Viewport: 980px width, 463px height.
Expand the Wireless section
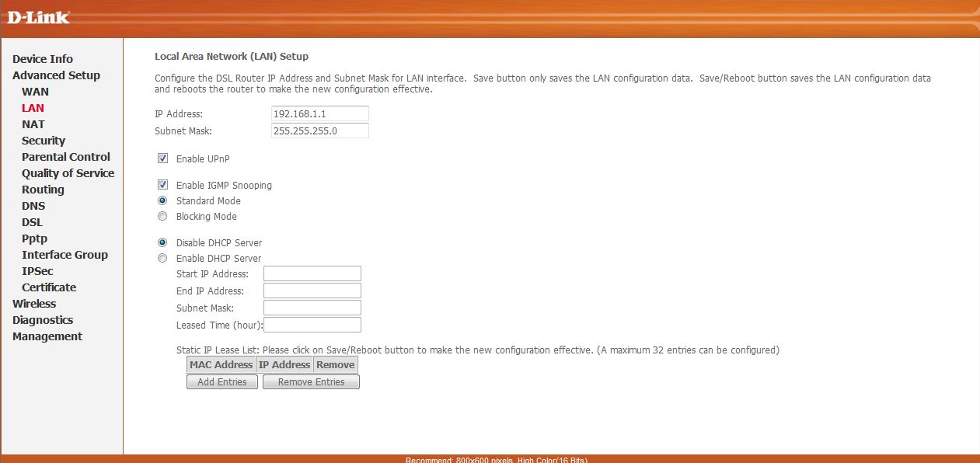(34, 304)
